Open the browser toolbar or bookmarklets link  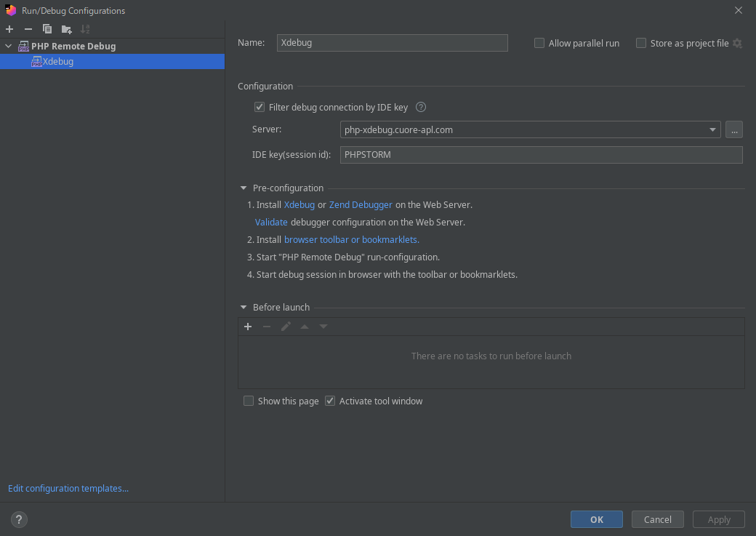pos(351,239)
